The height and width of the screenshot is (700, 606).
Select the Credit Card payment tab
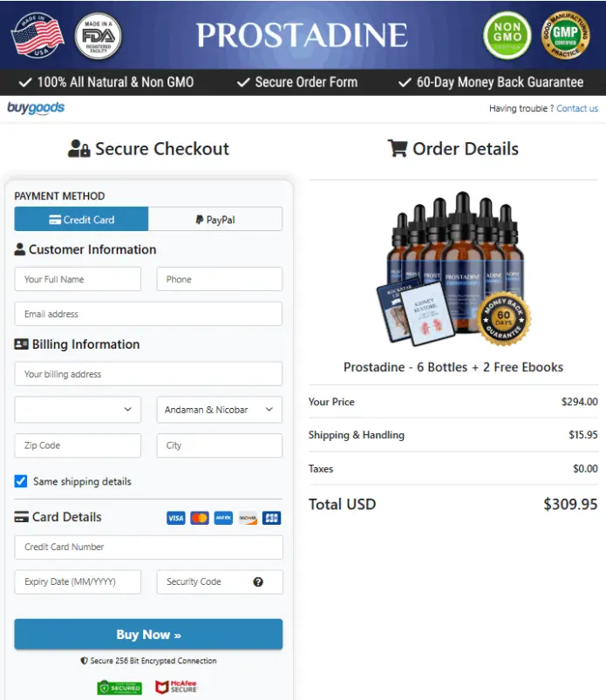81,219
